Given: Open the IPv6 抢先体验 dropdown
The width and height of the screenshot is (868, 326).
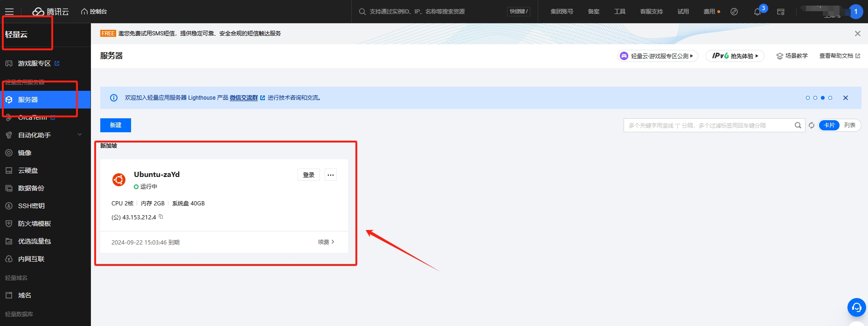Looking at the screenshot, I should tap(735, 56).
